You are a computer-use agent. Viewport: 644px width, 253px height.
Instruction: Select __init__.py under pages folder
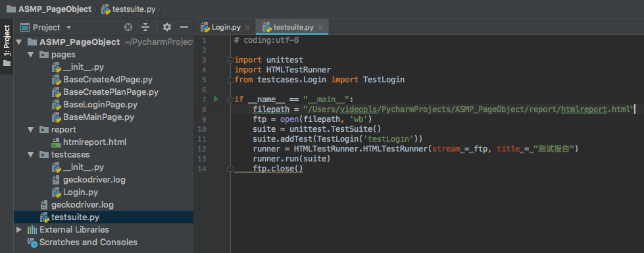tap(84, 67)
